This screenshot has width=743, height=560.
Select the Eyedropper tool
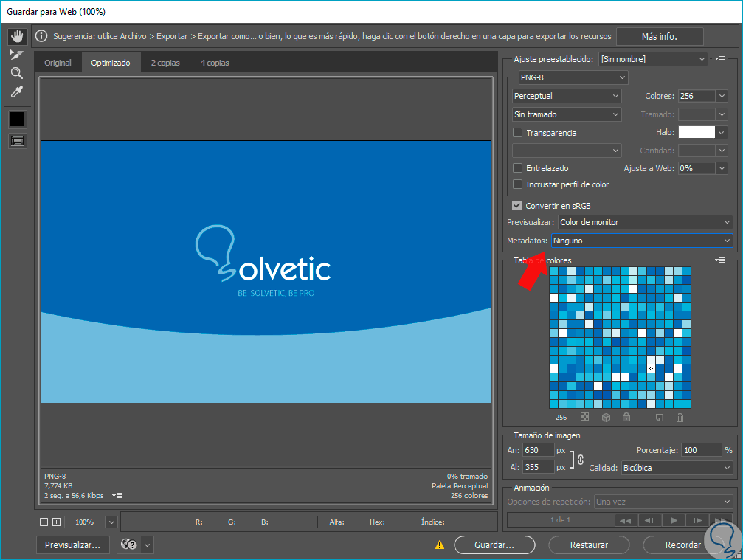pos(16,91)
